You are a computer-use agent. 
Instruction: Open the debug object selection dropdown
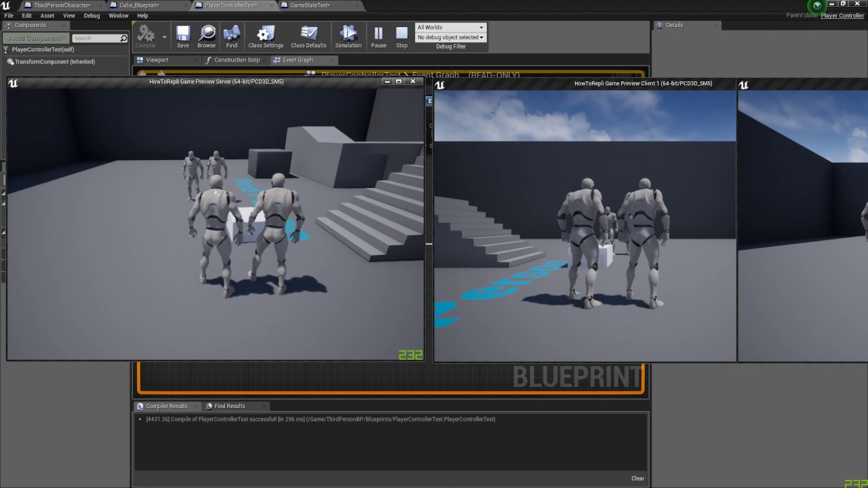pyautogui.click(x=450, y=37)
